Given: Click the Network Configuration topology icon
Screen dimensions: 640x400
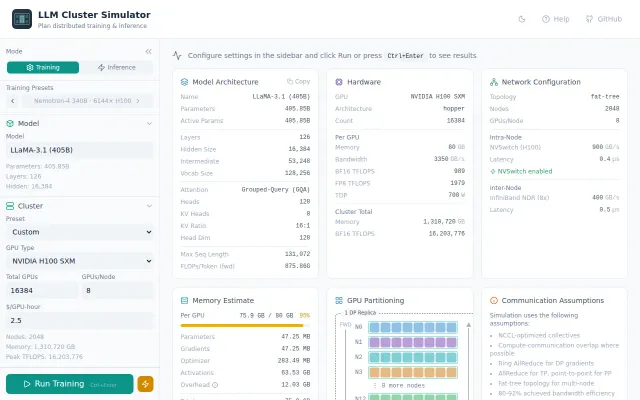Looking at the screenshot, I should (x=494, y=82).
